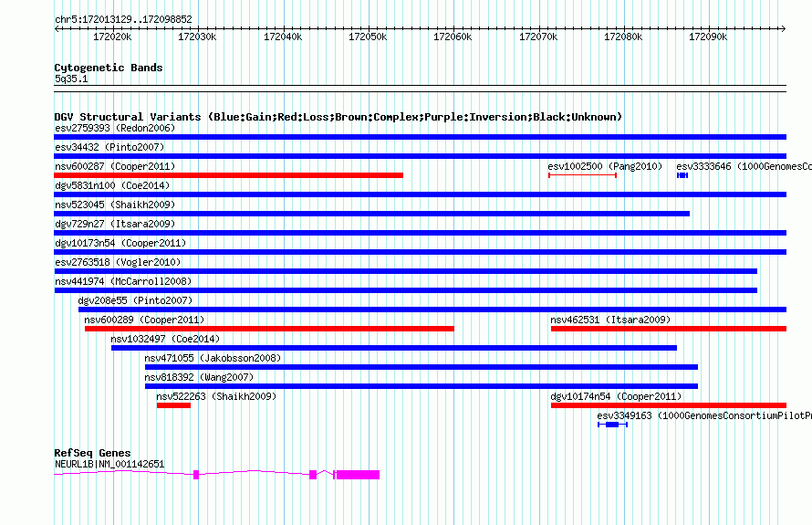812x525 pixels.
Task: Click the nsv522263 (Shaikh2009) short red bar
Action: (173, 405)
